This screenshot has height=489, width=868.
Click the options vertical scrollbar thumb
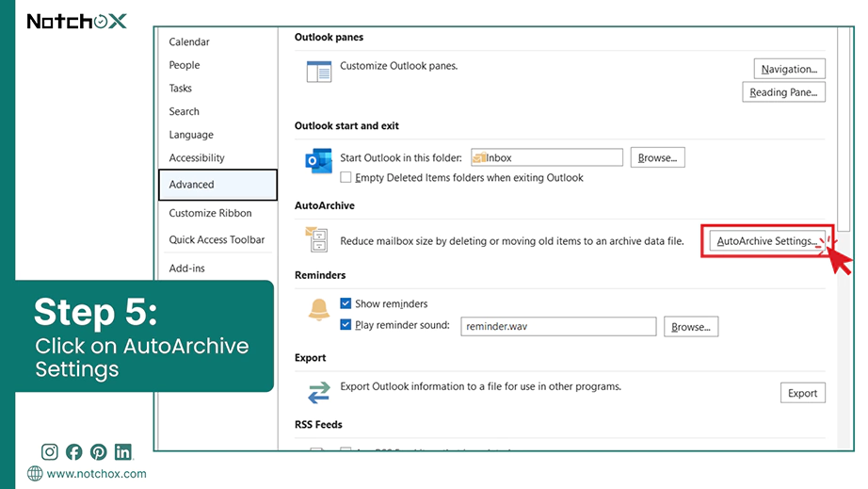[844, 129]
